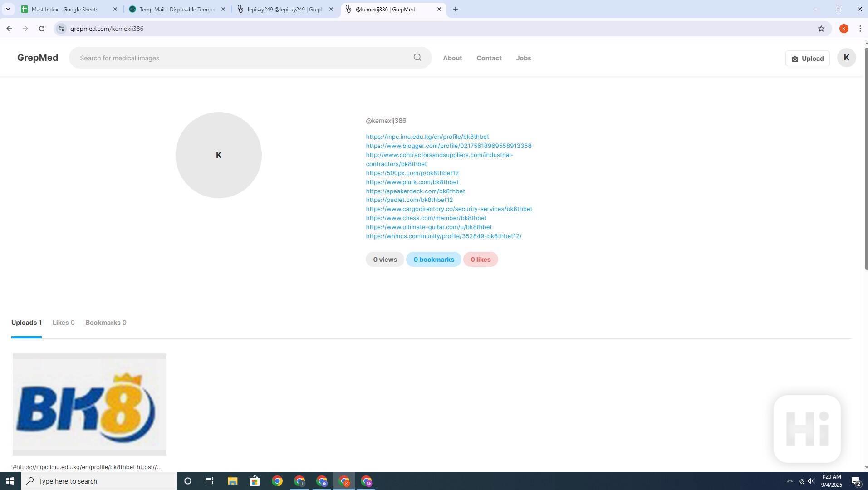The image size is (868, 490).
Task: Click the Upload camera button
Action: tap(807, 59)
